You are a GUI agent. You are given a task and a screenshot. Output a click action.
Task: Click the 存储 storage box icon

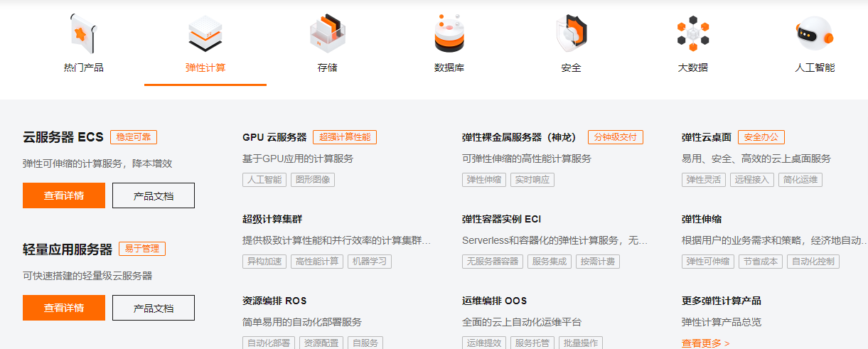click(x=328, y=33)
